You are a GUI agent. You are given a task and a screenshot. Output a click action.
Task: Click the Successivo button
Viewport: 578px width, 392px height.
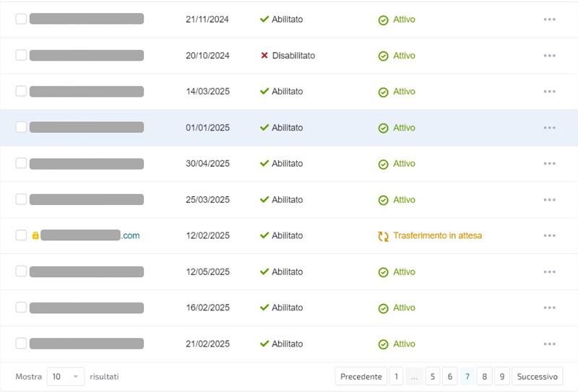pyautogui.click(x=538, y=377)
